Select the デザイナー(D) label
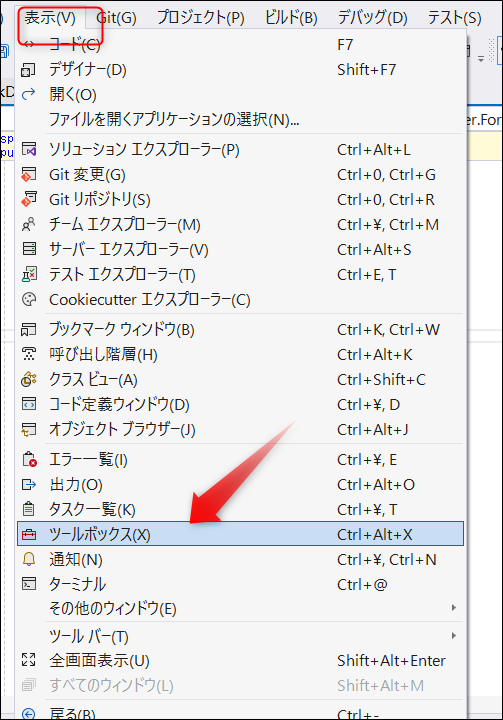503x720 pixels. pos(88,70)
